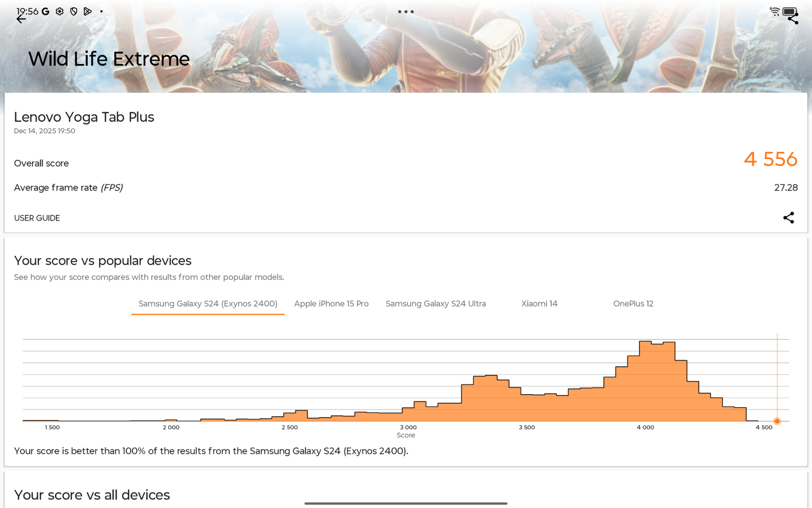Tap the Play Store status bar icon
Screen dimensions: 812x508
(x=88, y=11)
